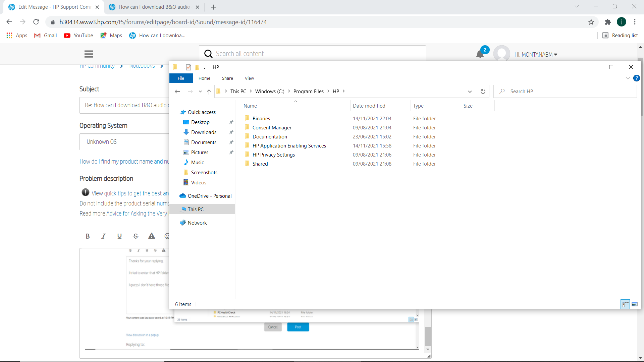The width and height of the screenshot is (644, 362).
Task: Toggle bold formatting in the editor
Action: pos(88,236)
